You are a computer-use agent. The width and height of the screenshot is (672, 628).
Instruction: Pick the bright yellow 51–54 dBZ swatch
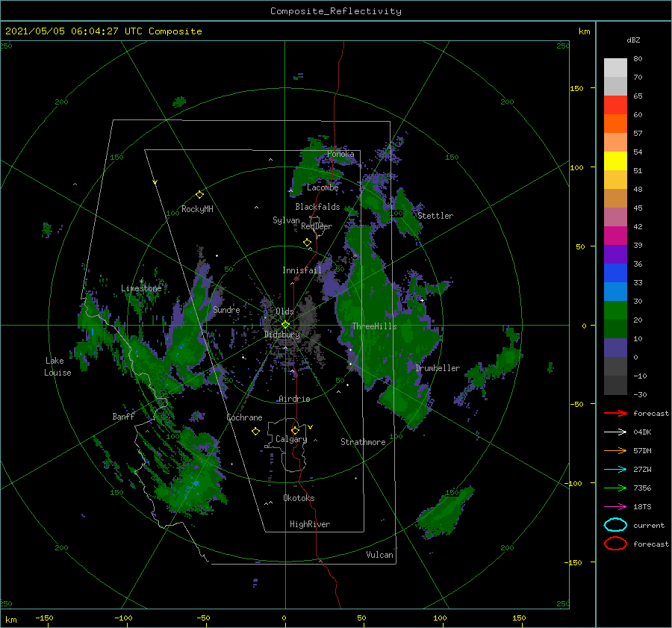(x=615, y=161)
